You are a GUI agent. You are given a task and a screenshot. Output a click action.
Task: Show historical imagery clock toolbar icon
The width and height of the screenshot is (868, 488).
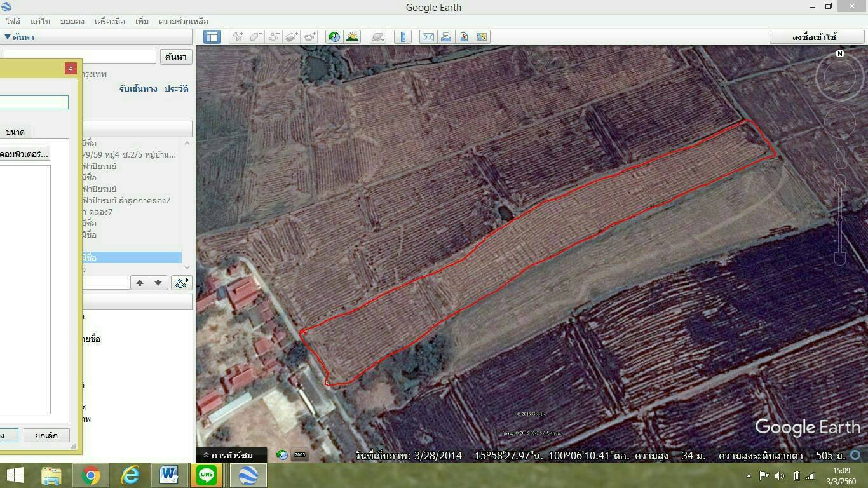[x=334, y=37]
